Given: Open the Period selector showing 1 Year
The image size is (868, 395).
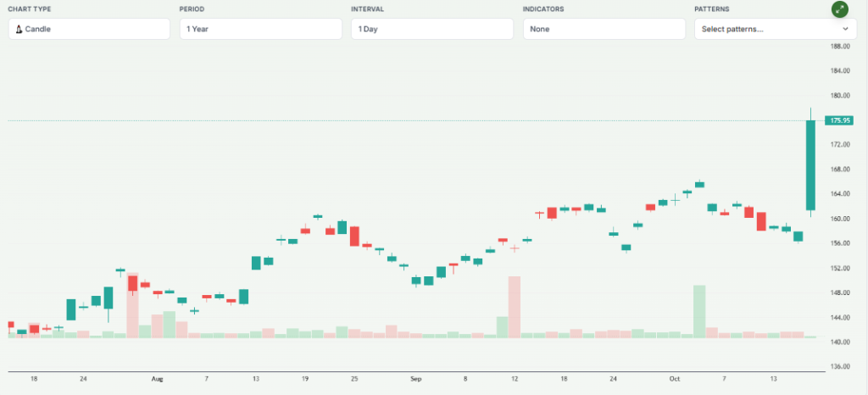Looking at the screenshot, I should click(260, 29).
